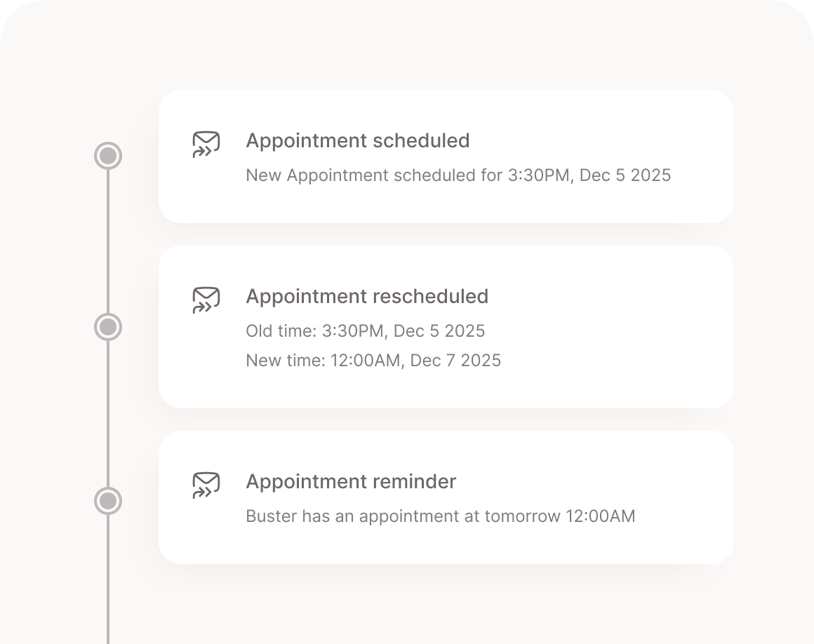The width and height of the screenshot is (814, 644).
Task: Click the email icon on Appointment scheduled card
Action: 206,144
